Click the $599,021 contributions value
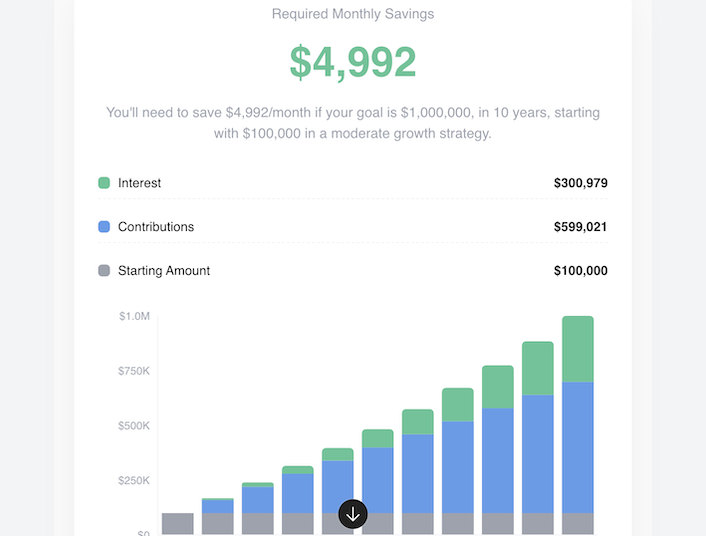Screen dimensions: 706x536 point(580,227)
